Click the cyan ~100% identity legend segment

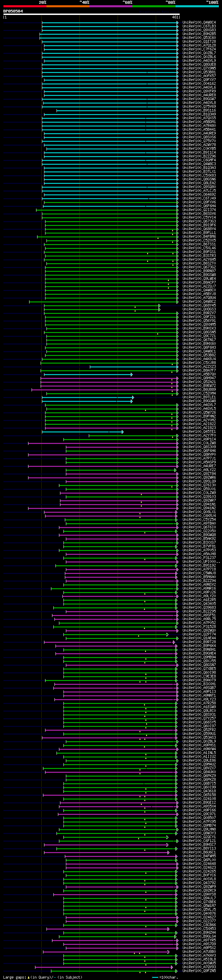coord(197,6)
